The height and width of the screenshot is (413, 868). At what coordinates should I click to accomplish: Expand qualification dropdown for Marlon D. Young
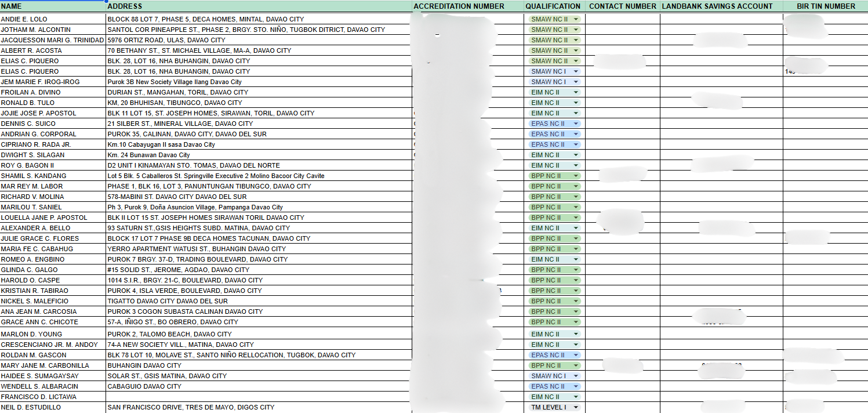576,334
